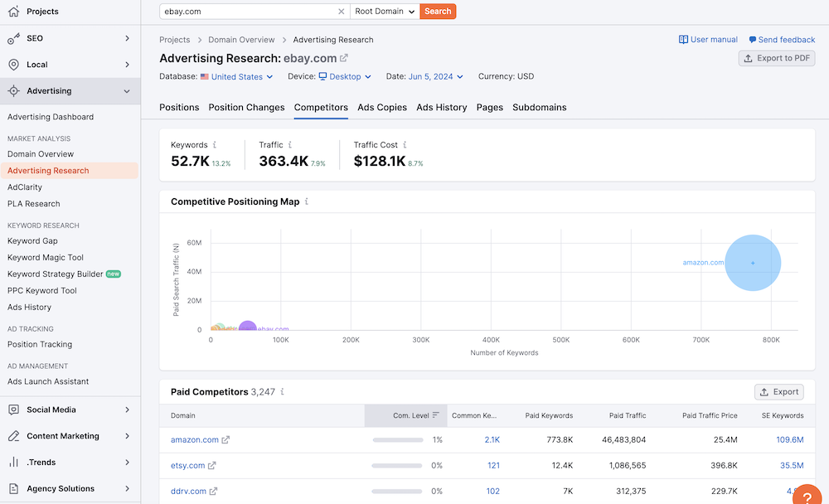
Task: Open etsy.com external link icon in table
Action: (x=212, y=465)
